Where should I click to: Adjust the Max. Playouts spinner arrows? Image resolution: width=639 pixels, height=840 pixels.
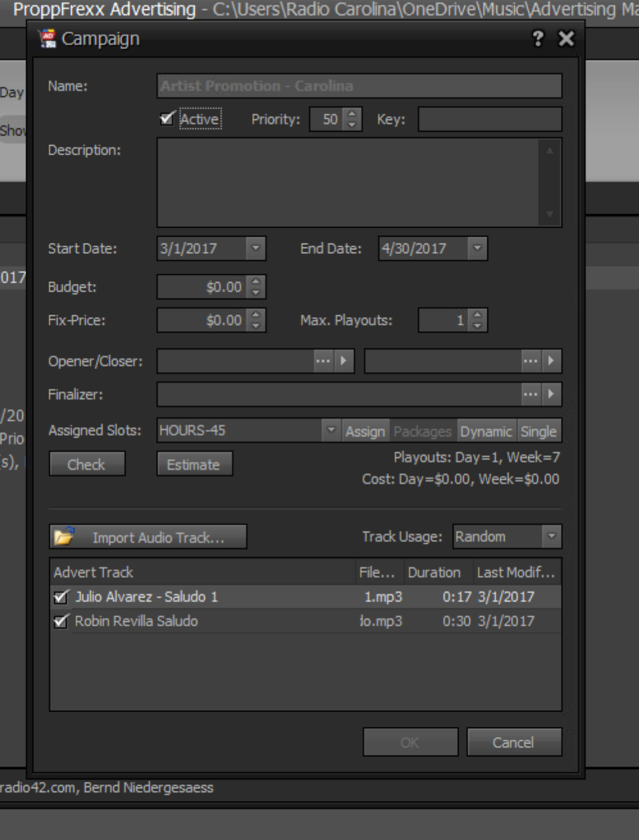pos(477,320)
